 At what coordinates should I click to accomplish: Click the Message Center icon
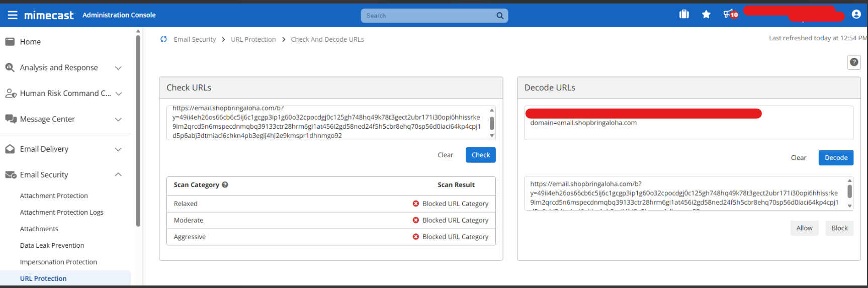[11, 119]
